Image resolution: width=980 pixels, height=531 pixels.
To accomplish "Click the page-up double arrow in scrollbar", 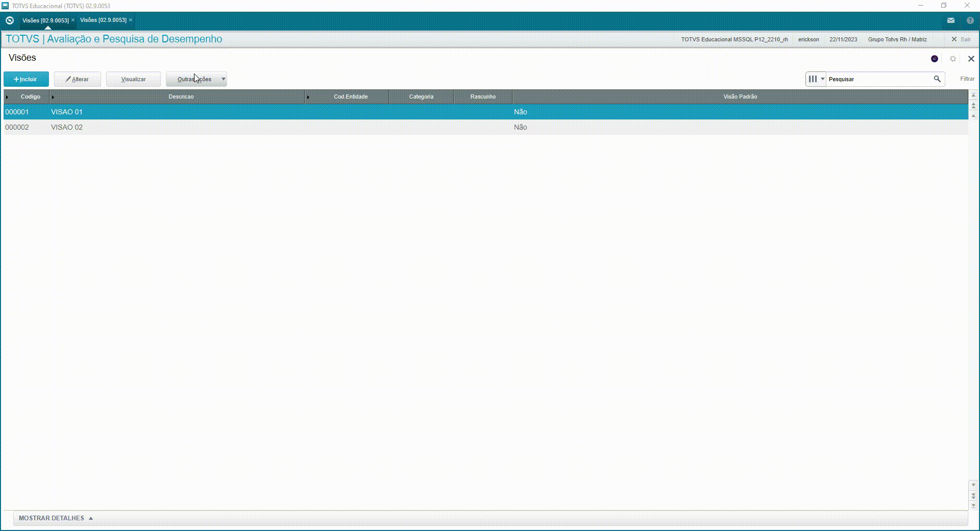I will point(973,106).
